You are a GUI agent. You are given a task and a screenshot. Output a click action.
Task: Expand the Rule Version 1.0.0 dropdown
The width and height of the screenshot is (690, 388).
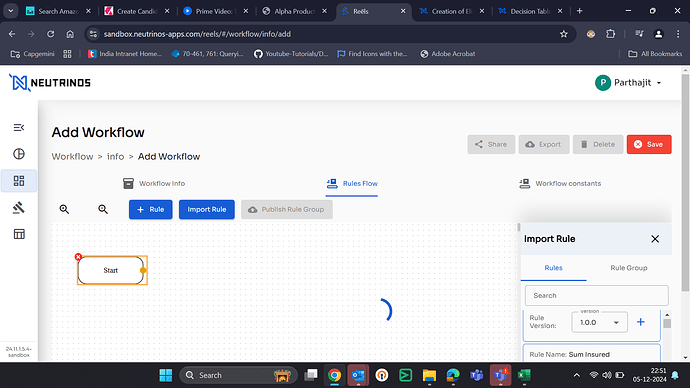click(599, 322)
